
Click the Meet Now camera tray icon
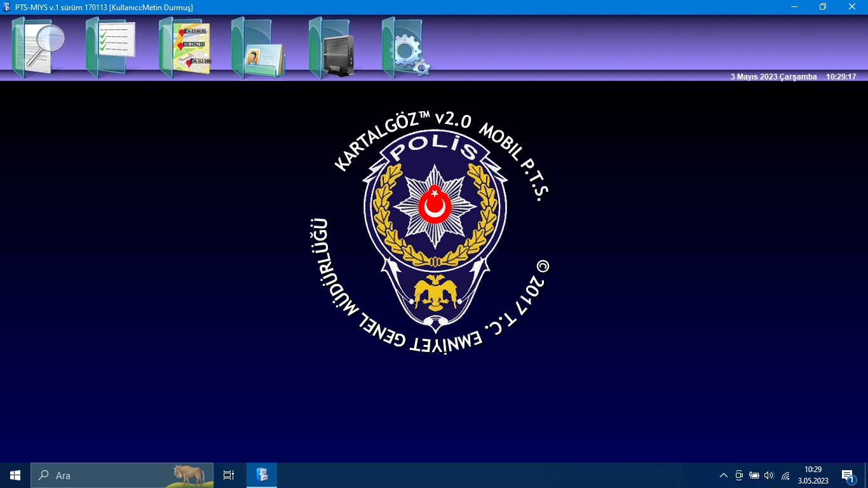[739, 475]
